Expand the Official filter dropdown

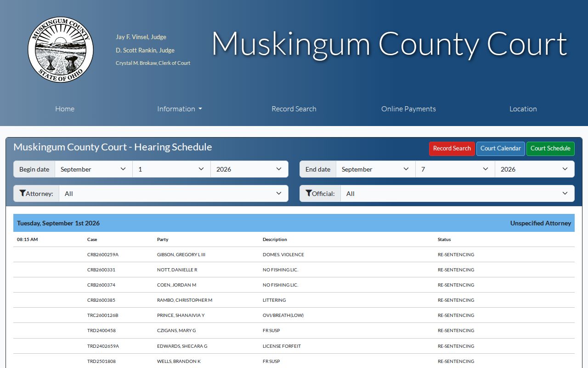(458, 194)
